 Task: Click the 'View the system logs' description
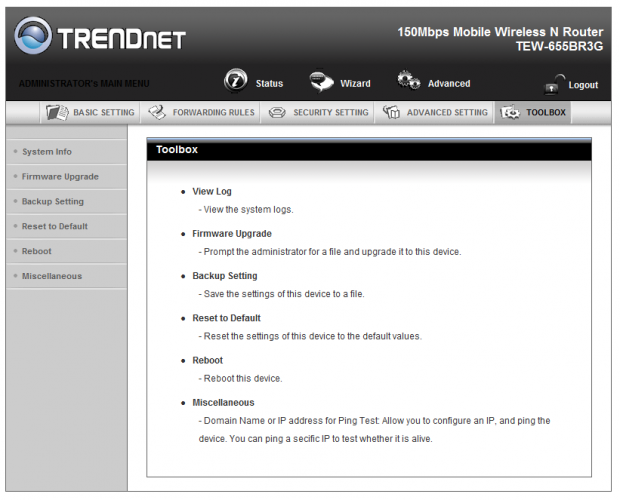pos(246,210)
